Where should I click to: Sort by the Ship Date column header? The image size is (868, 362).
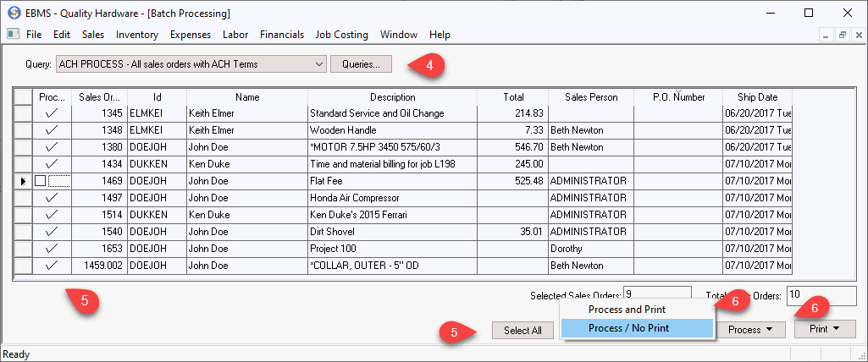tap(756, 97)
